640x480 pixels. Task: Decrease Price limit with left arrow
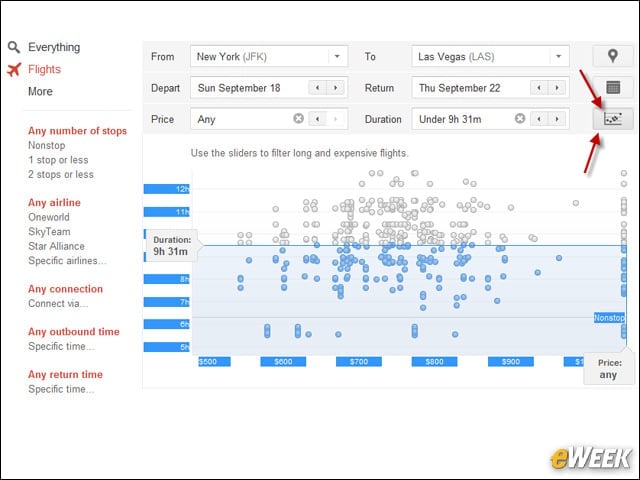click(x=317, y=119)
